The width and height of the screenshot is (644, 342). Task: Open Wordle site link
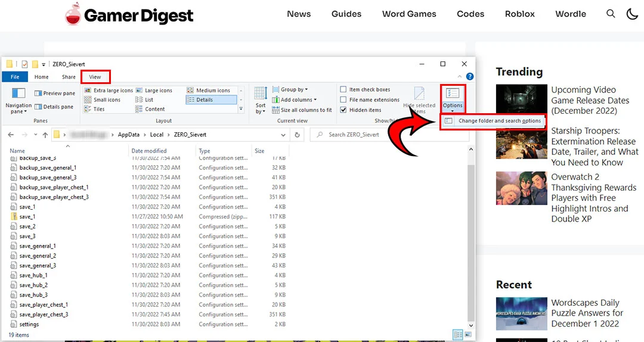coord(571,14)
